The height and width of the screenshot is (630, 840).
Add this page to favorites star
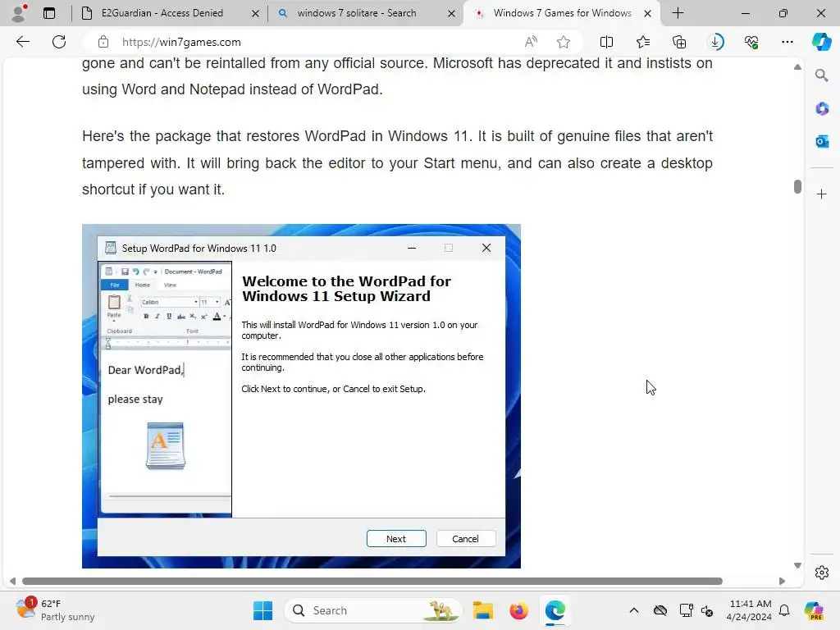click(x=563, y=42)
